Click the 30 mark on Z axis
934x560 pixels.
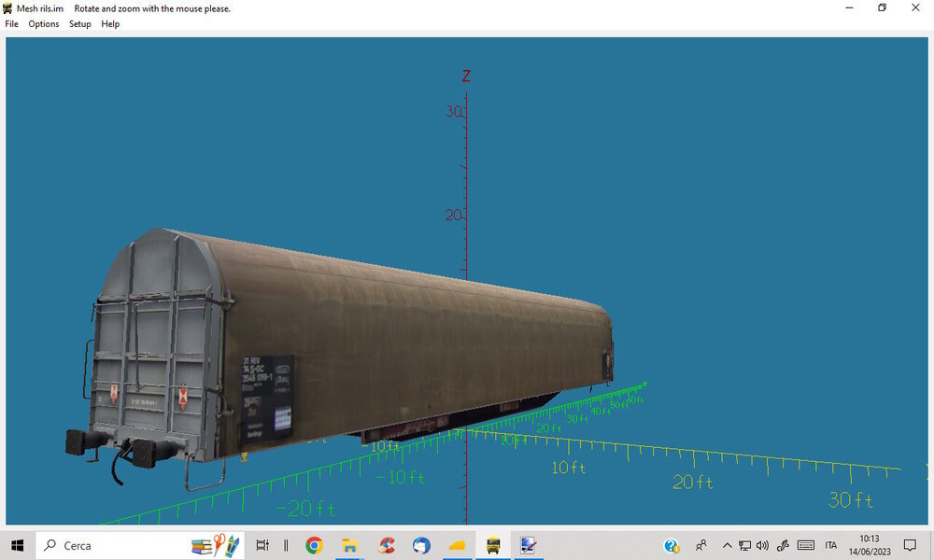(454, 111)
